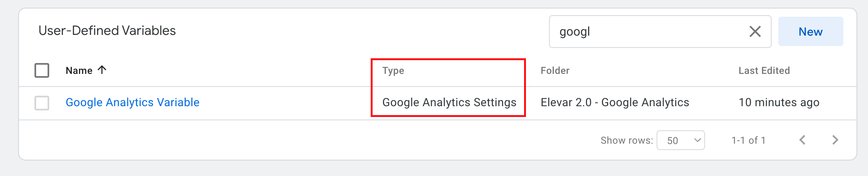Open the Show rows dropdown set to 50
The height and width of the screenshot is (176, 868).
pos(680,140)
